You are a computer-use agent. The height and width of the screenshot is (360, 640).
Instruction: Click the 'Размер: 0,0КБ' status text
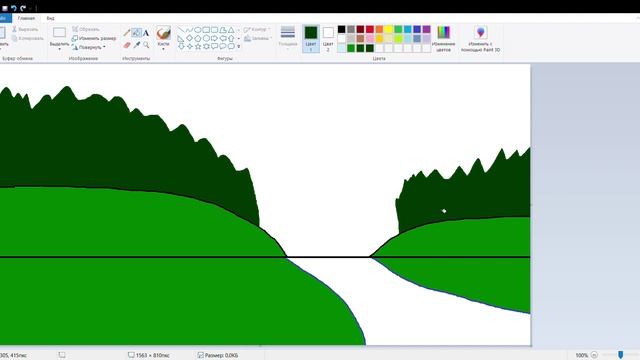tap(221, 356)
